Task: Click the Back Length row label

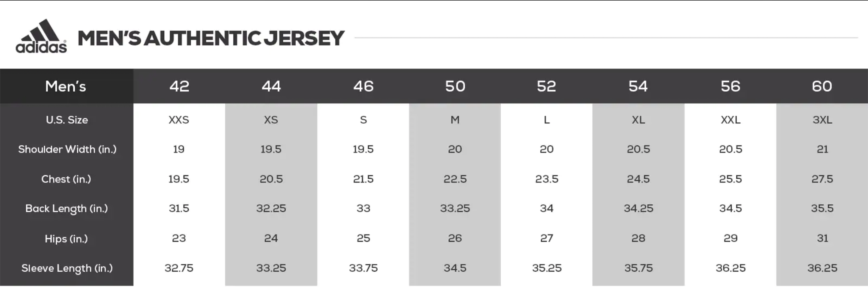Action: (66, 209)
